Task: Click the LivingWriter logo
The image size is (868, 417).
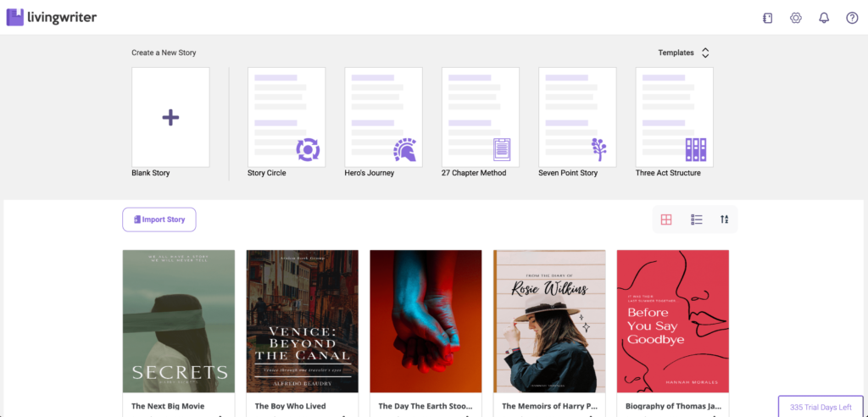Action: pos(53,17)
